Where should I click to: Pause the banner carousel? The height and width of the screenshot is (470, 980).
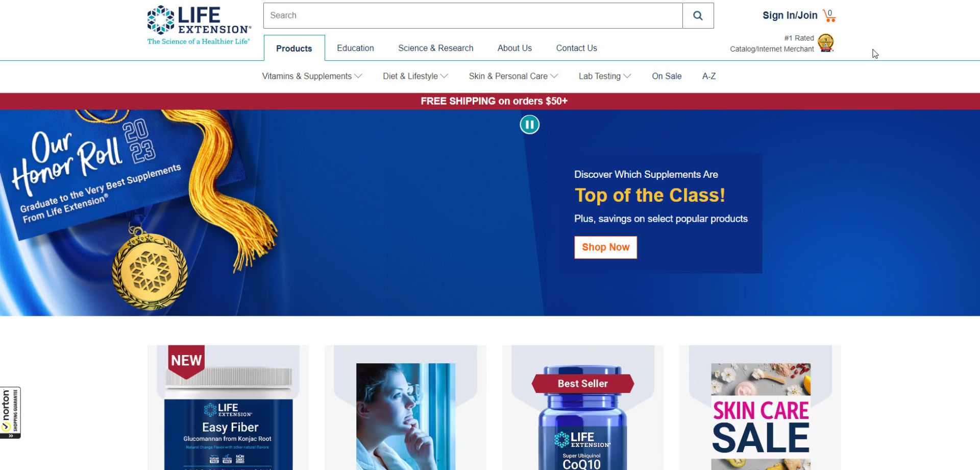click(529, 125)
